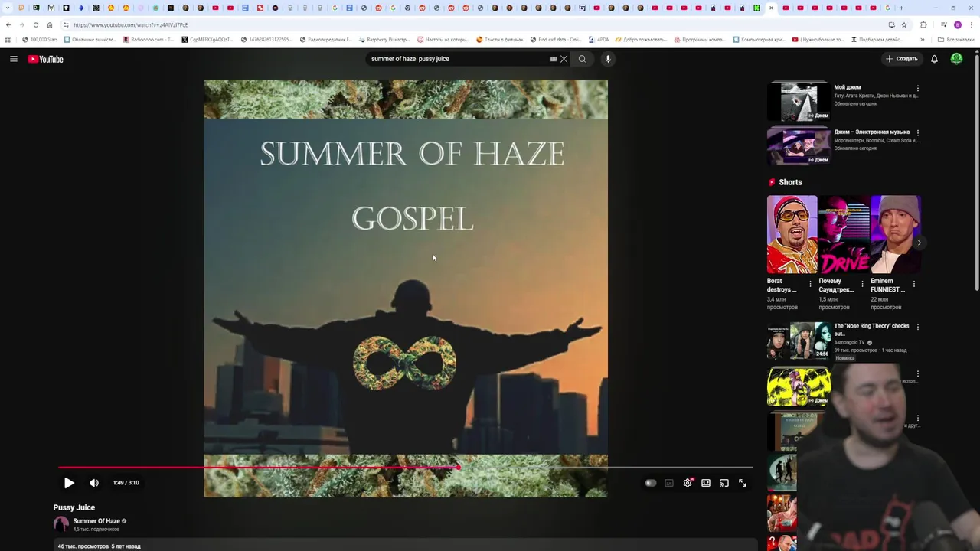
Task: Run search with the magnifier button
Action: (x=582, y=59)
